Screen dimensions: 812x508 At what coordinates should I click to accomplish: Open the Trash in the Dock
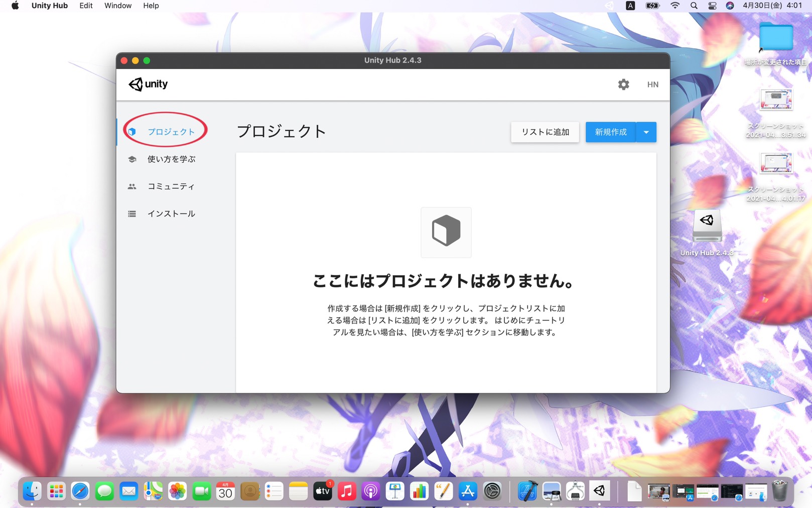[x=779, y=491]
